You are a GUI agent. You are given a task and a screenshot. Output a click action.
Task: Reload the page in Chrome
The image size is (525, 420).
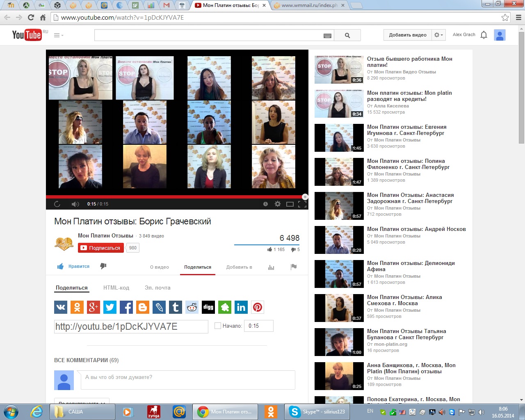(x=31, y=17)
